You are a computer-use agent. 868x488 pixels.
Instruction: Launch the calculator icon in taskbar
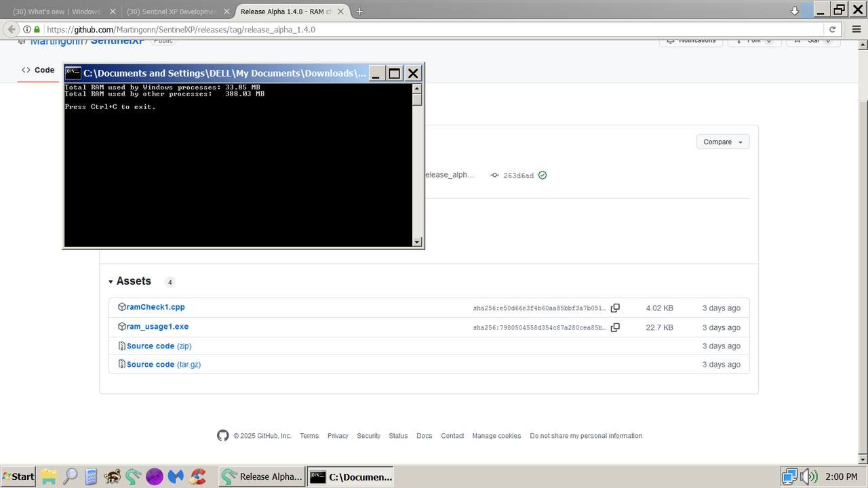click(x=91, y=476)
